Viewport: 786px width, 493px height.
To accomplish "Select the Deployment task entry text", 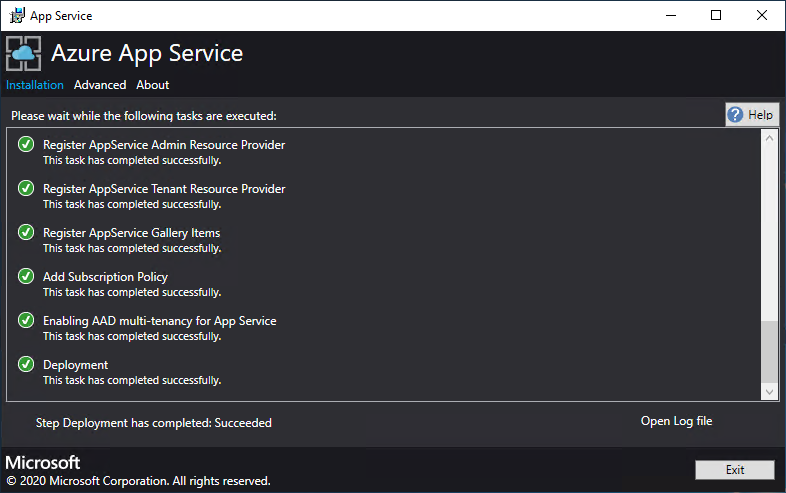I will pos(75,365).
